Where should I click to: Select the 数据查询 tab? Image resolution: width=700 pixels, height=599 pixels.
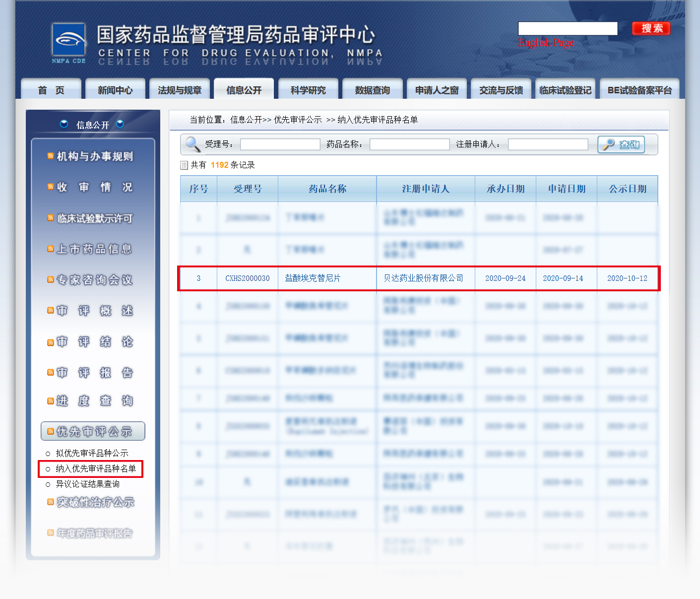point(372,90)
